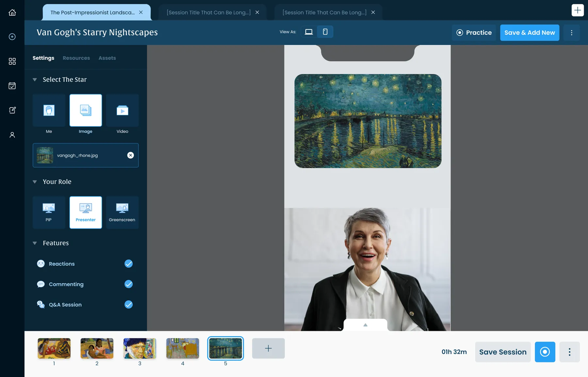Collapse the Select The Star section
The width and height of the screenshot is (588, 377).
coord(35,79)
